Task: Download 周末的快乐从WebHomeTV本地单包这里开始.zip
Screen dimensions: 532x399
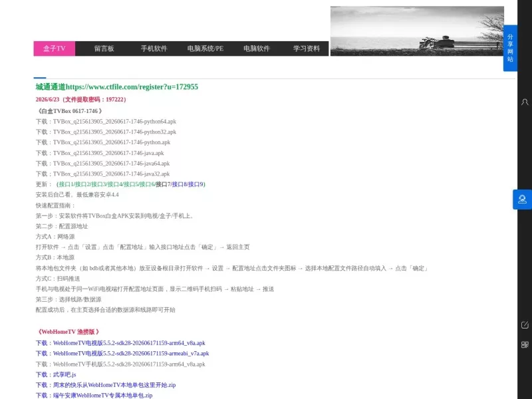Action: pos(114,385)
